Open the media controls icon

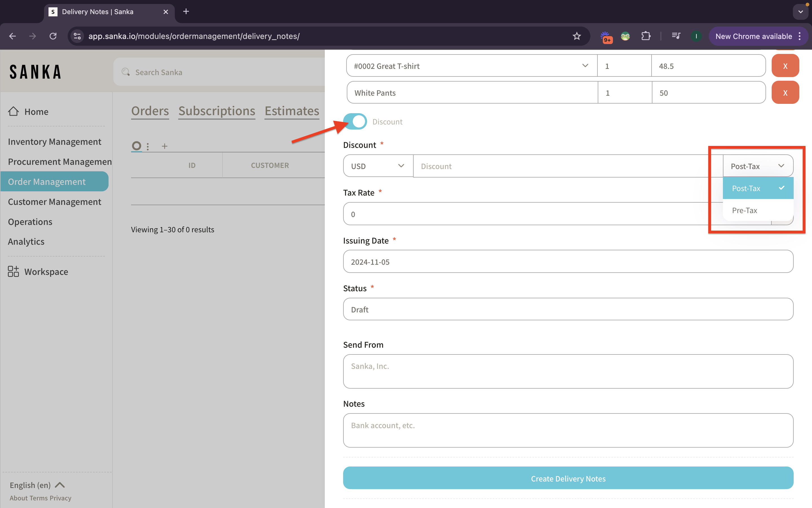click(676, 36)
